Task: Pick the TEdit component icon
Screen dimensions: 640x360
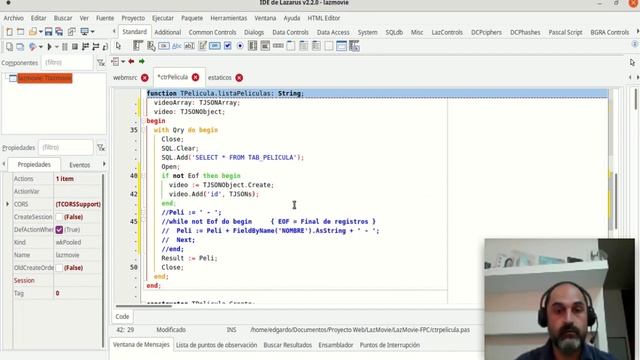Action: coord(189,46)
